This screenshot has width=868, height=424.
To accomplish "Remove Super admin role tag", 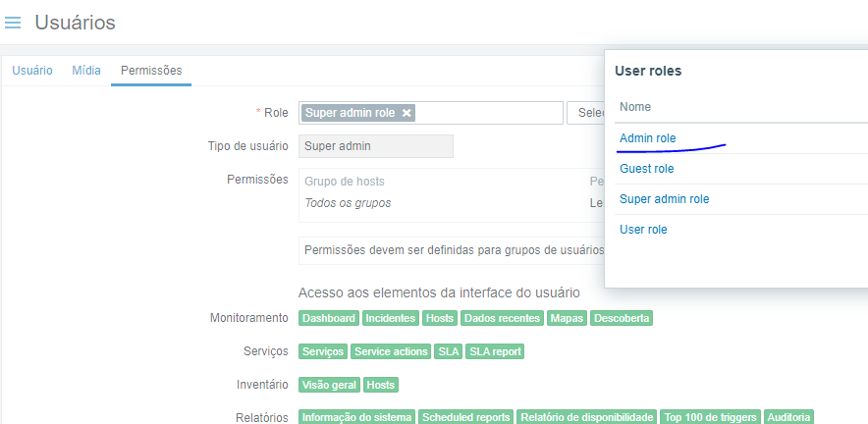I will [407, 113].
